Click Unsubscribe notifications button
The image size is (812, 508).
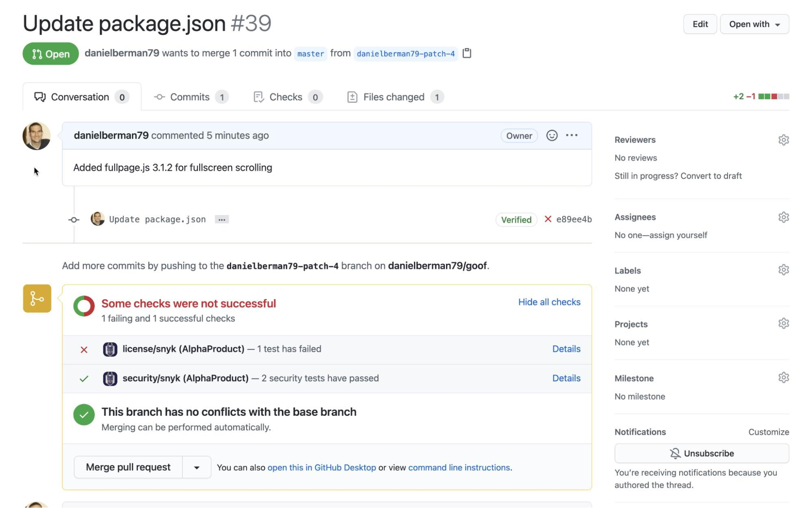[x=701, y=453]
